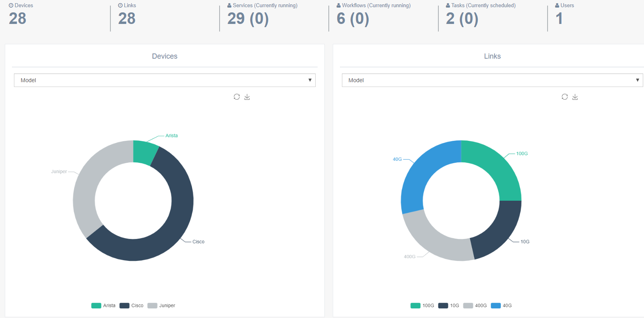
Task: Click the Cisco slice callout label
Action: click(198, 242)
